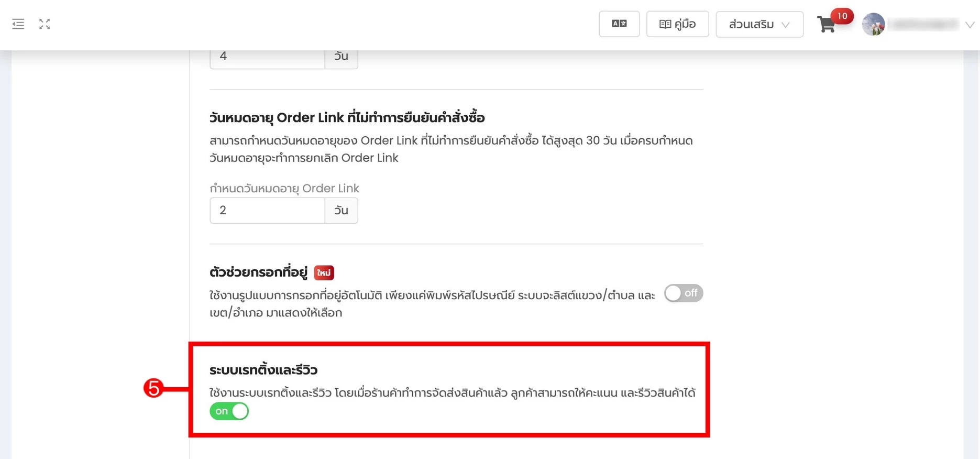Turn off the ระบบเรทติ้งและรีวิว toggle
Screen dimensions: 980x459
(229, 411)
